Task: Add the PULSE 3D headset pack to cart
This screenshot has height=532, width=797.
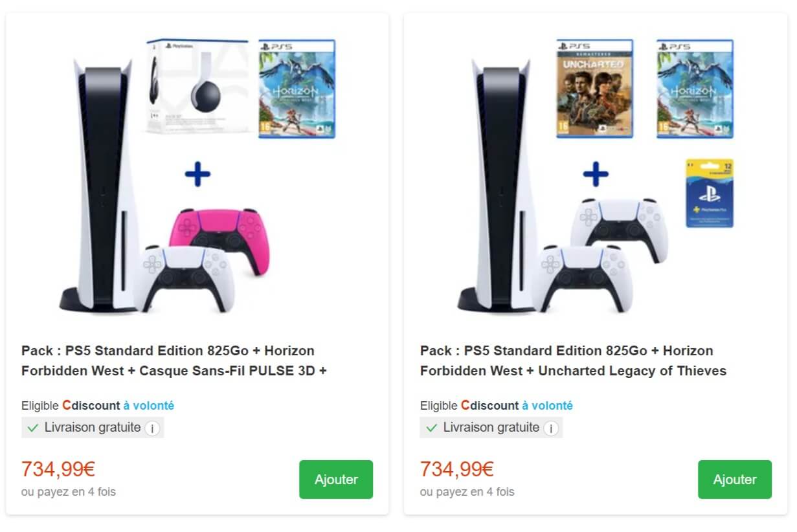Action: (336, 480)
